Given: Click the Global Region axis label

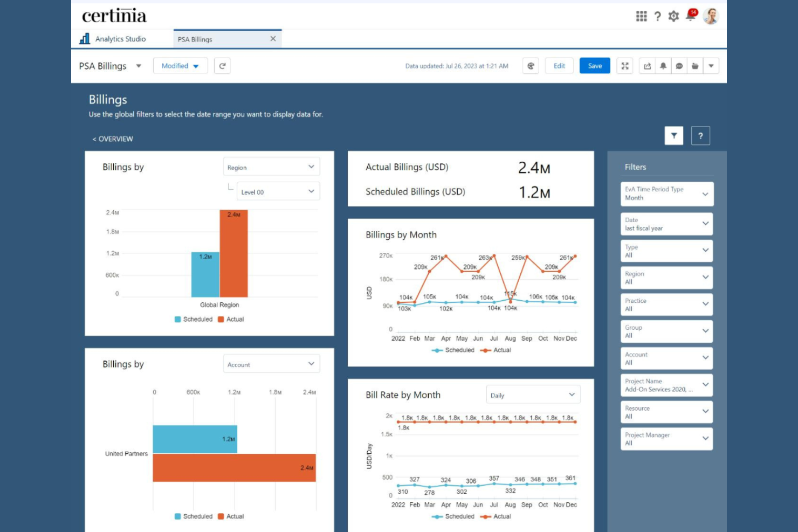Looking at the screenshot, I should point(219,305).
